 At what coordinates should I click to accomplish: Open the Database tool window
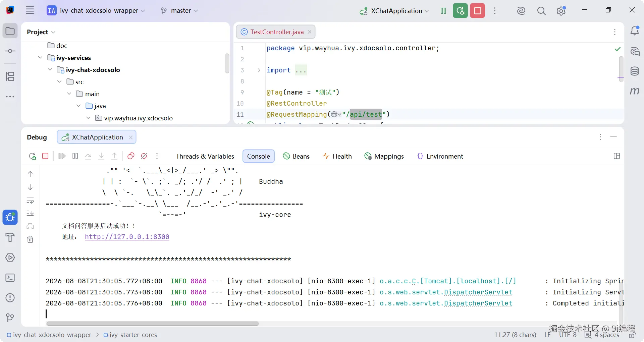[635, 71]
